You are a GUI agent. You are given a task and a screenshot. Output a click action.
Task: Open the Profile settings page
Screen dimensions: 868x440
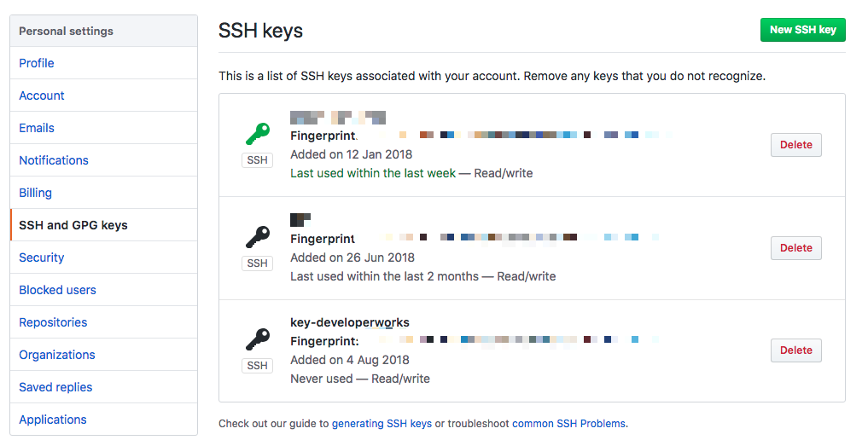point(37,63)
